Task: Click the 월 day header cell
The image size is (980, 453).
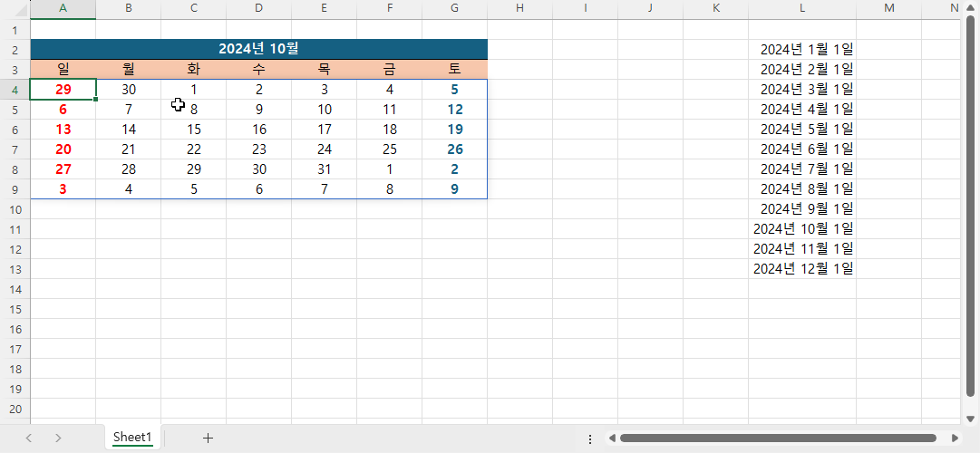Action: [128, 70]
